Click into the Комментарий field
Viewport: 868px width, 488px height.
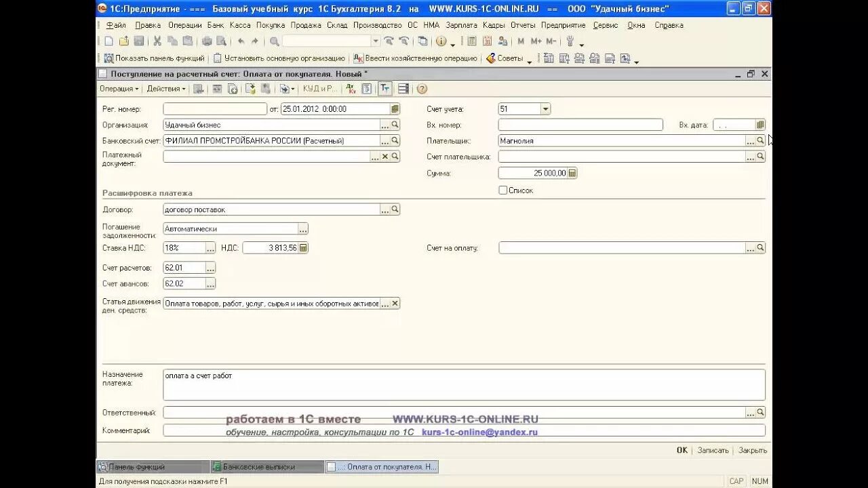(x=464, y=430)
